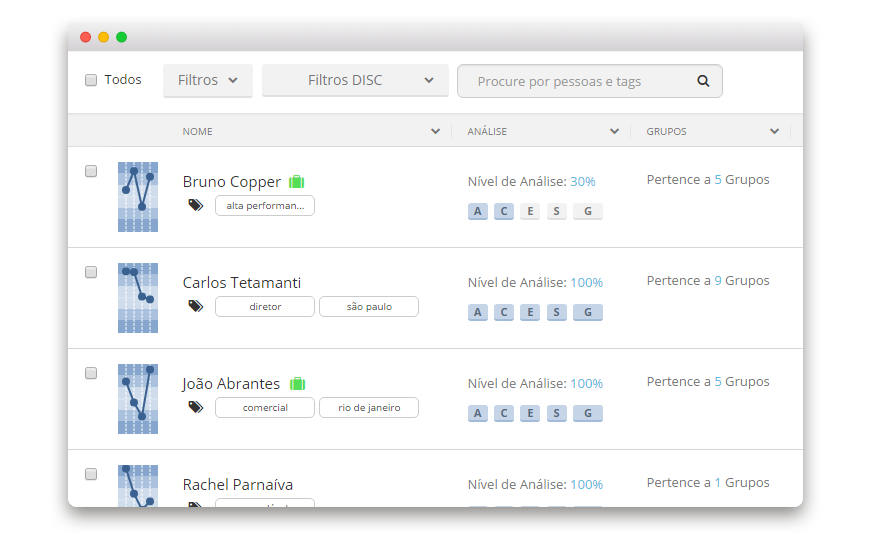Click the E analysis badge for Carlos Tetamanti
870x540 pixels.
[x=530, y=312]
